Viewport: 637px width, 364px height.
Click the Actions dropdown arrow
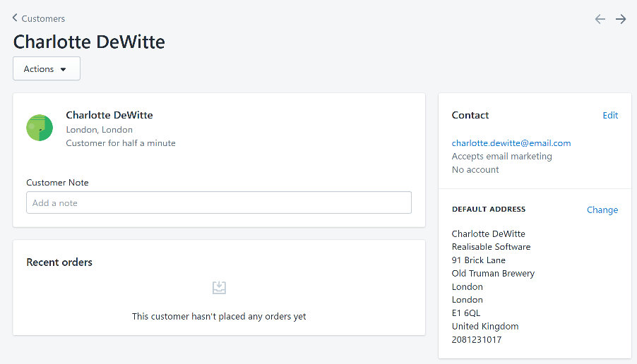point(63,69)
